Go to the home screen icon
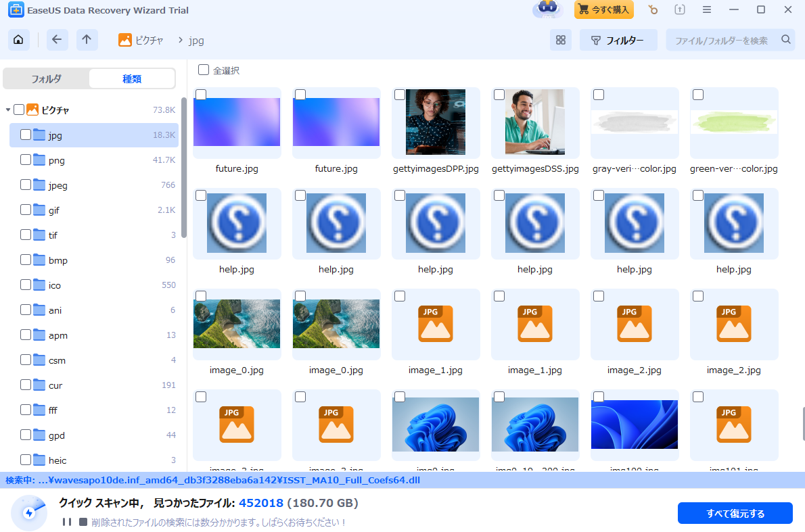The image size is (805, 532). pos(18,40)
